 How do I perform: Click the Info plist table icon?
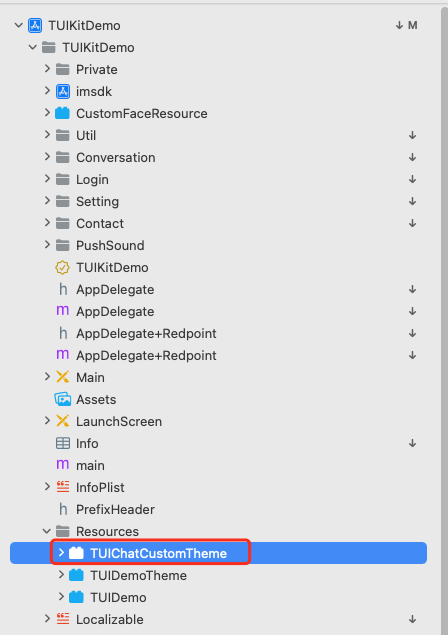tap(63, 443)
